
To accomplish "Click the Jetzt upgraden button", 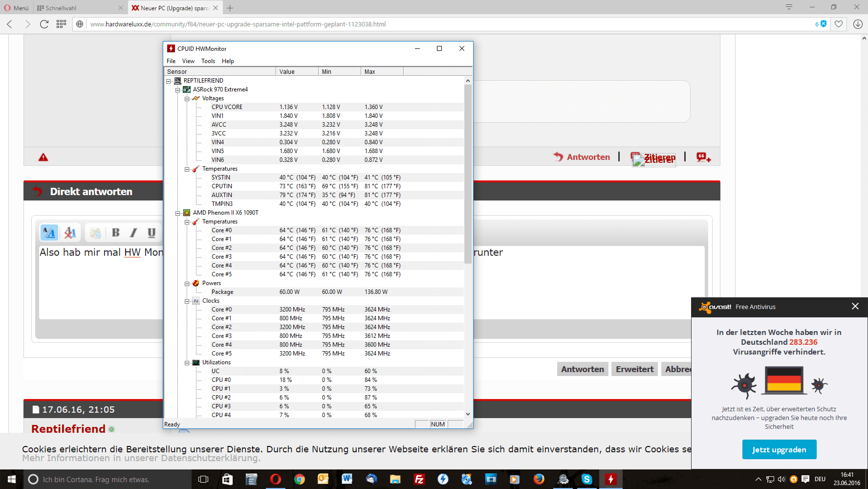I will click(779, 449).
